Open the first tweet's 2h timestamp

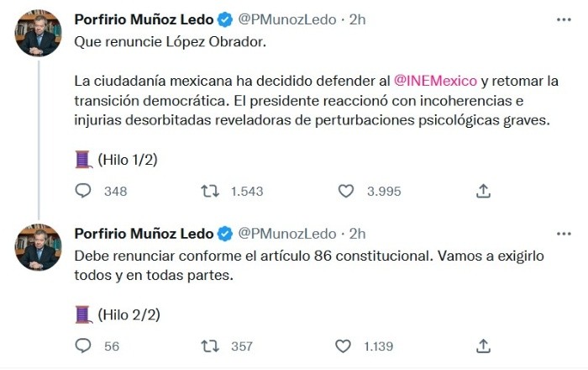click(357, 18)
